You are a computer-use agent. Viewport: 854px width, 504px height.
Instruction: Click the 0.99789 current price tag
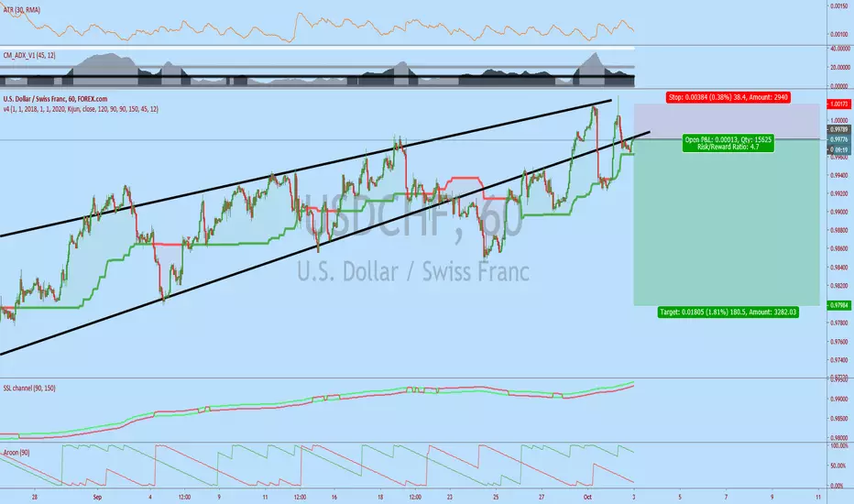pyautogui.click(x=839, y=130)
